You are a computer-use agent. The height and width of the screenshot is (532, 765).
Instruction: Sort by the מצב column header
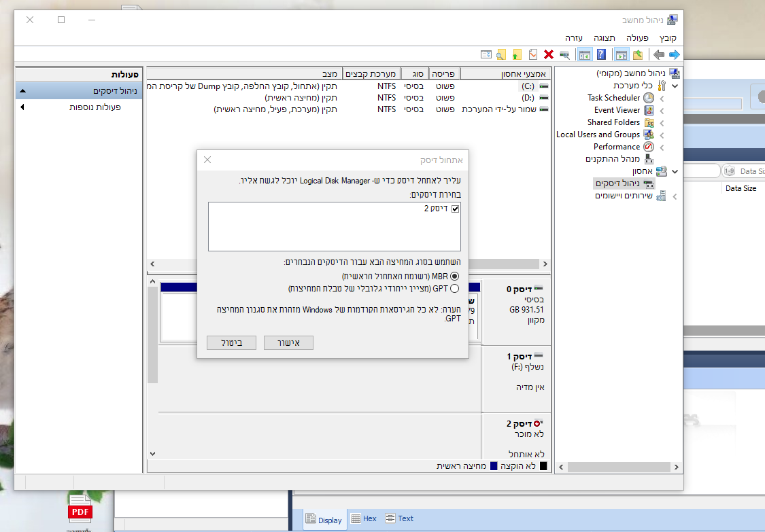pyautogui.click(x=244, y=73)
